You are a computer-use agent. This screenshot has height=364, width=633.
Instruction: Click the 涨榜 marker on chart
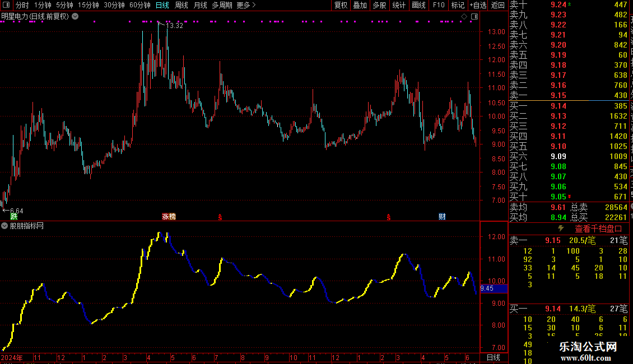[169, 217]
